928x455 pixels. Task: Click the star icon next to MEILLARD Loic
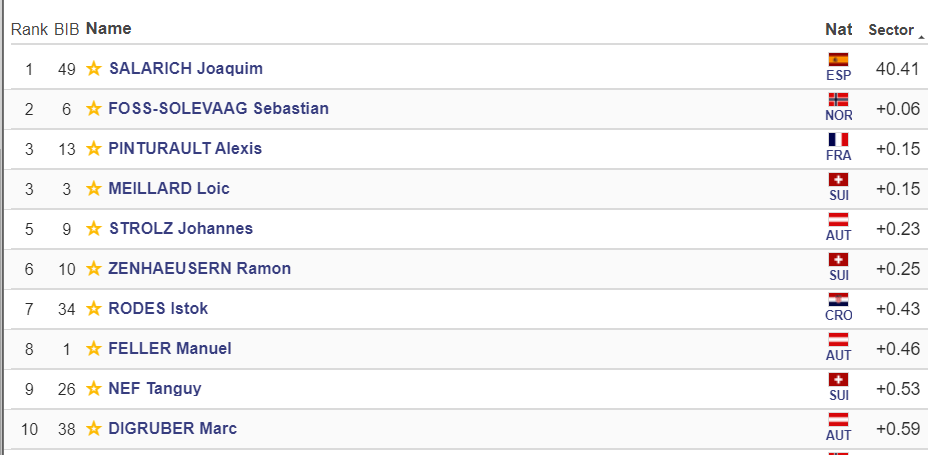tap(94, 189)
